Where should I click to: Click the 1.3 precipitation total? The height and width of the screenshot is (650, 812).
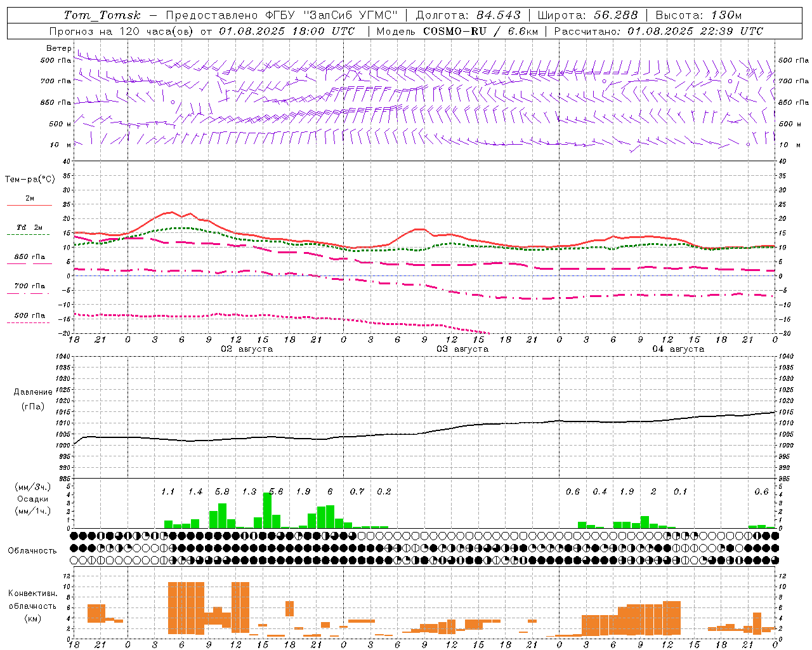(x=249, y=492)
